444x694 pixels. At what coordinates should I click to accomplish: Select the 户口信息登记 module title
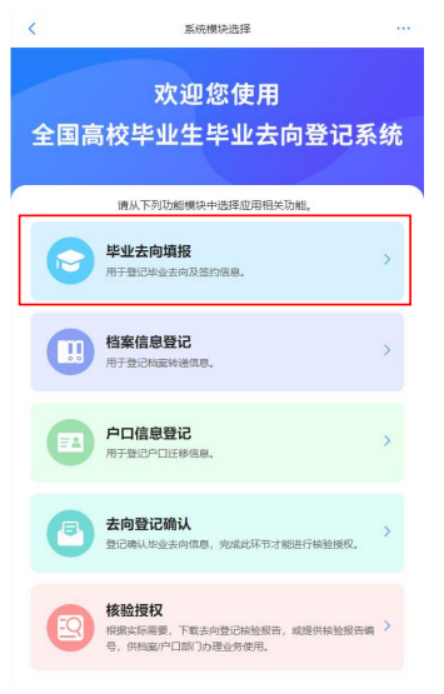click(x=148, y=433)
